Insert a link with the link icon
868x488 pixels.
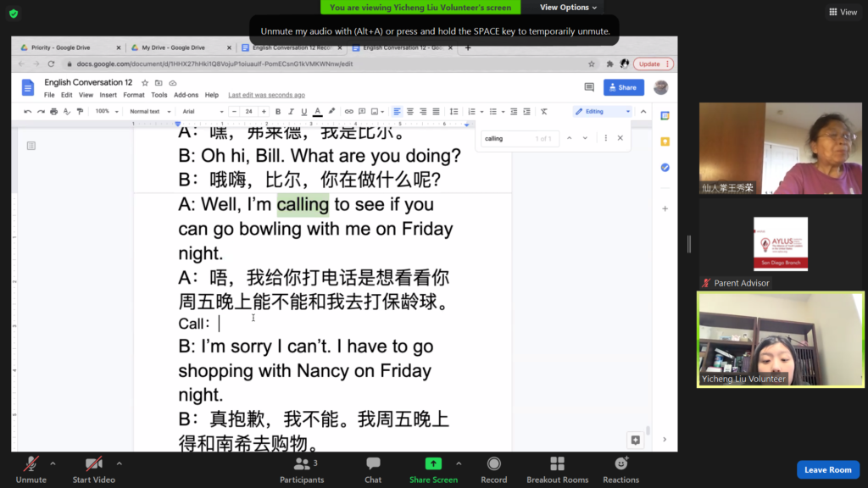(x=348, y=112)
